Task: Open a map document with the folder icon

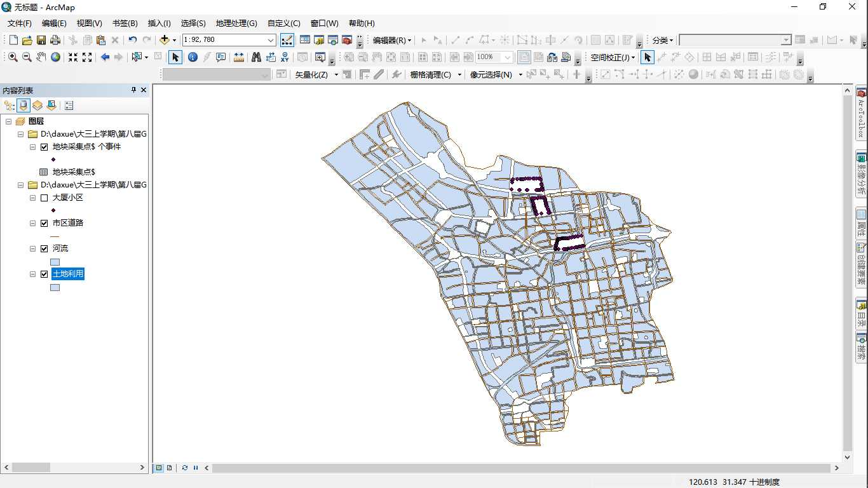Action: tap(27, 40)
